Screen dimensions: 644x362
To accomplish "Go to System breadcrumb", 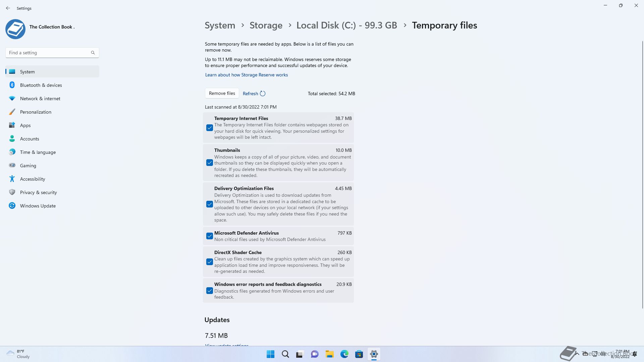I will [220, 25].
